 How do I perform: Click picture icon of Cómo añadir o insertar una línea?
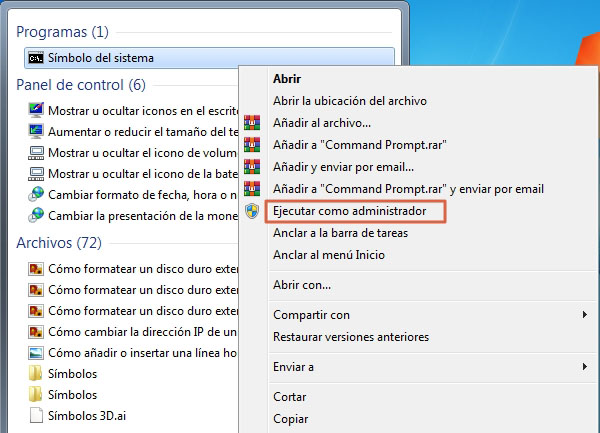click(x=36, y=352)
